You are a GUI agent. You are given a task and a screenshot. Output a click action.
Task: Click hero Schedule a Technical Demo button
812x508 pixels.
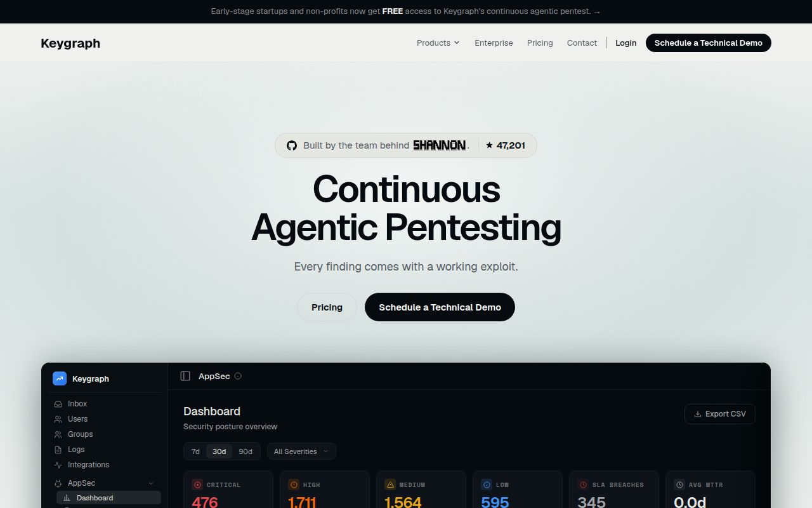440,307
